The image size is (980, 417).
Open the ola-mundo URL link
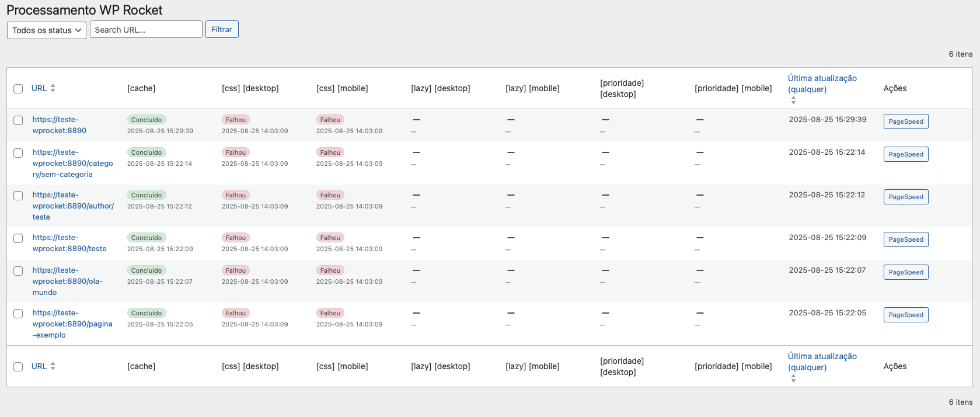click(x=67, y=281)
